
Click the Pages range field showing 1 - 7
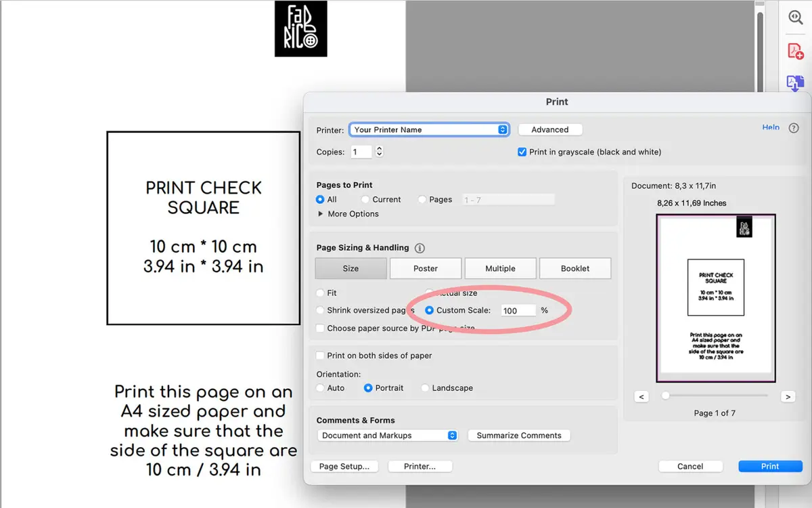[x=508, y=199]
